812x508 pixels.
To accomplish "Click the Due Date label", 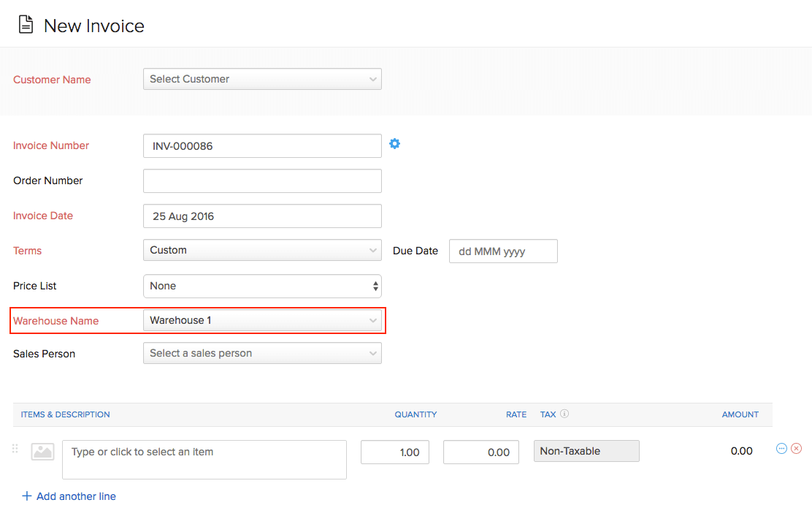I will [415, 251].
